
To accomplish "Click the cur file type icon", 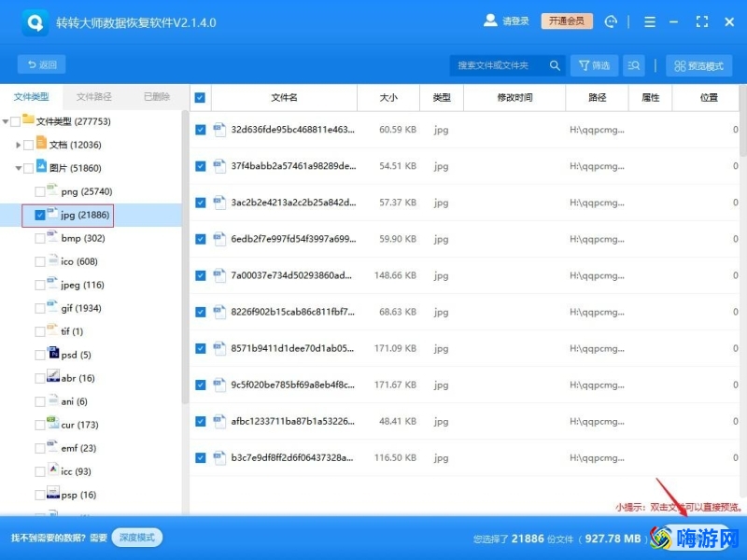I will pyautogui.click(x=53, y=423).
